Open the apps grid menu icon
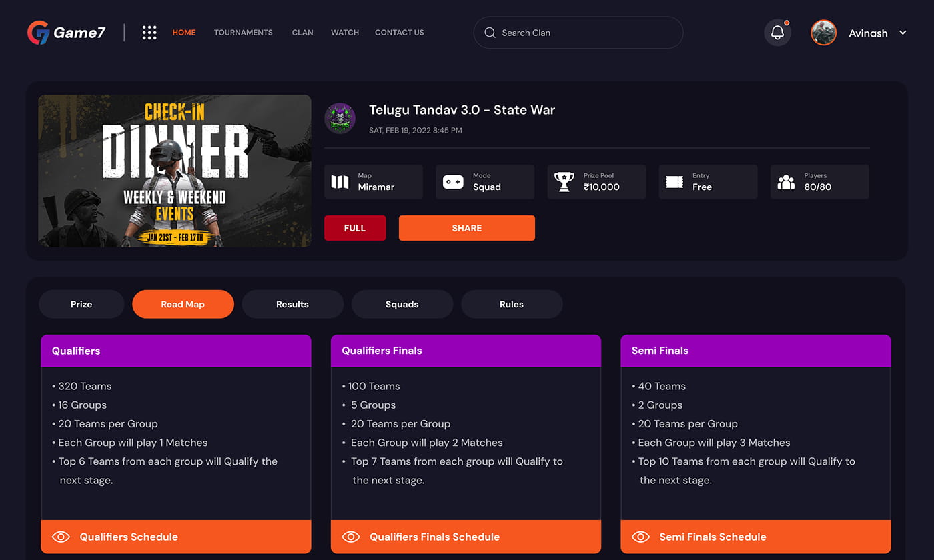 (x=149, y=33)
